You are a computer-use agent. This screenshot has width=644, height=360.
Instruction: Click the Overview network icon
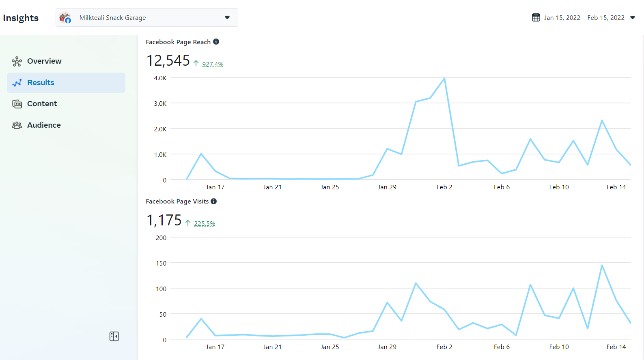(17, 62)
